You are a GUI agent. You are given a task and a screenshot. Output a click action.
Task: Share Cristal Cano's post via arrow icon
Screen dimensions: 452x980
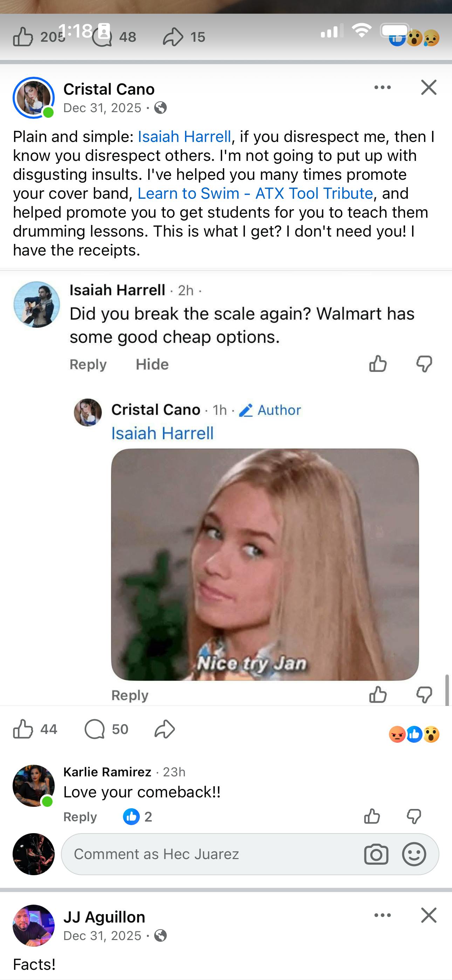[165, 729]
